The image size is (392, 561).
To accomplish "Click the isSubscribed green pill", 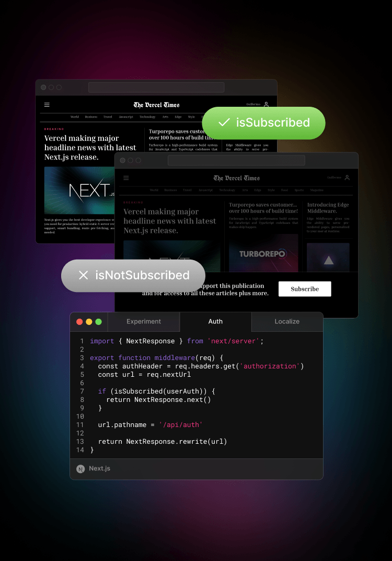I will click(264, 122).
